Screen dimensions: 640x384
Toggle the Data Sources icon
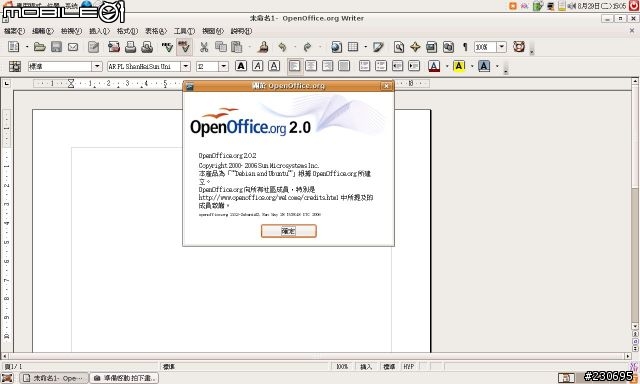coord(448,47)
